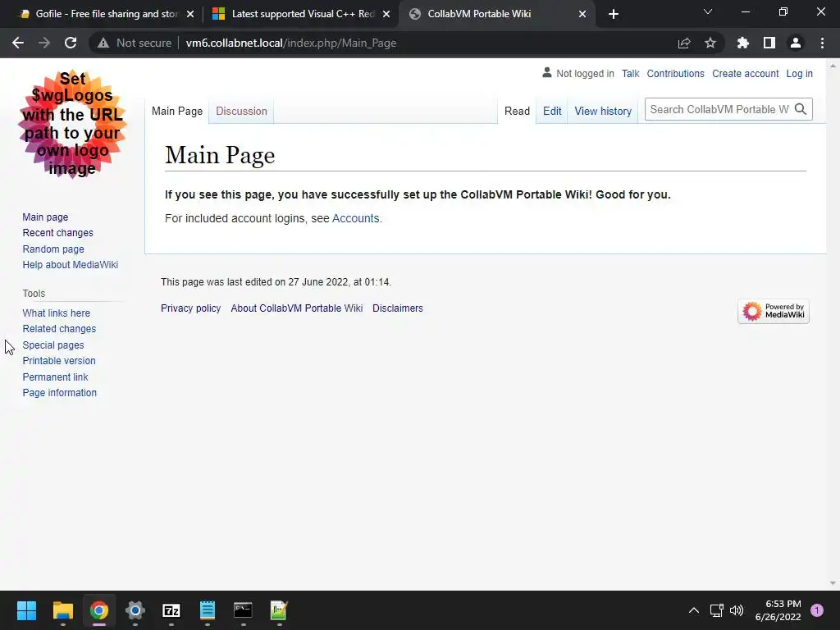The height and width of the screenshot is (630, 840).
Task: Open File Explorer from the taskbar
Action: coord(62,610)
